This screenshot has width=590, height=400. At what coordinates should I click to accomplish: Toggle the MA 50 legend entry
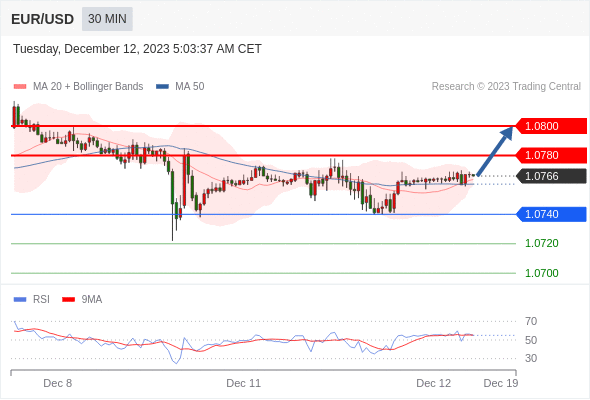click(180, 87)
